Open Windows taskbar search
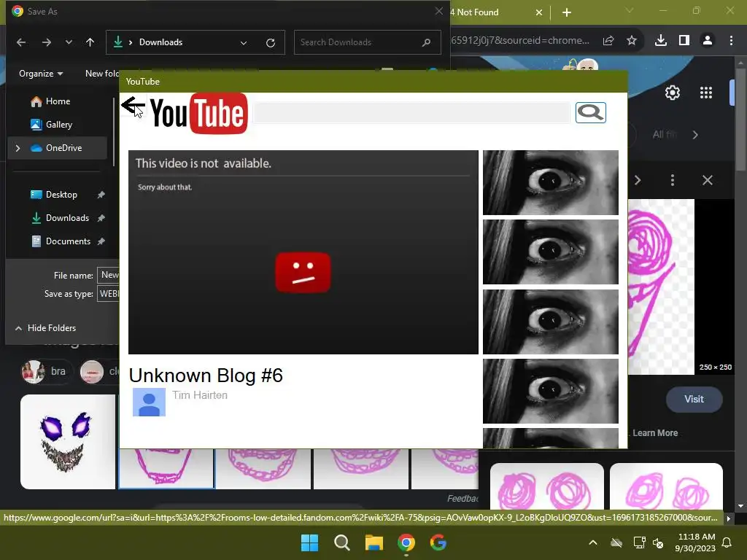747x560 pixels. coord(341,542)
